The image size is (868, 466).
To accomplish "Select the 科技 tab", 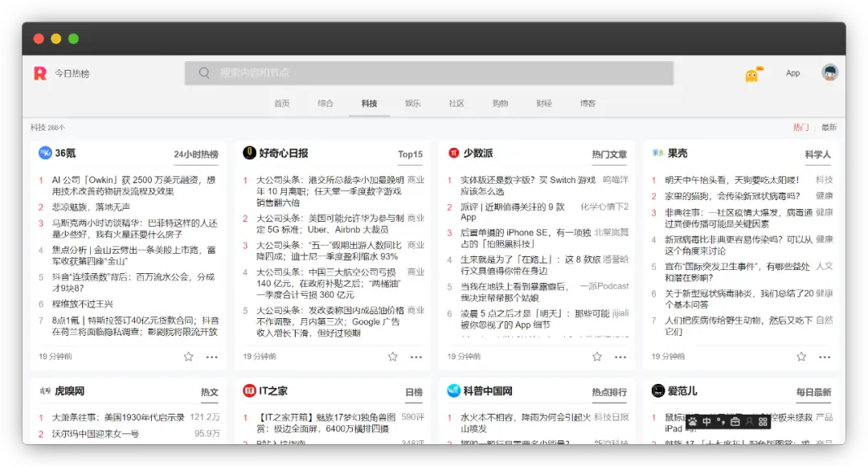I will 369,104.
